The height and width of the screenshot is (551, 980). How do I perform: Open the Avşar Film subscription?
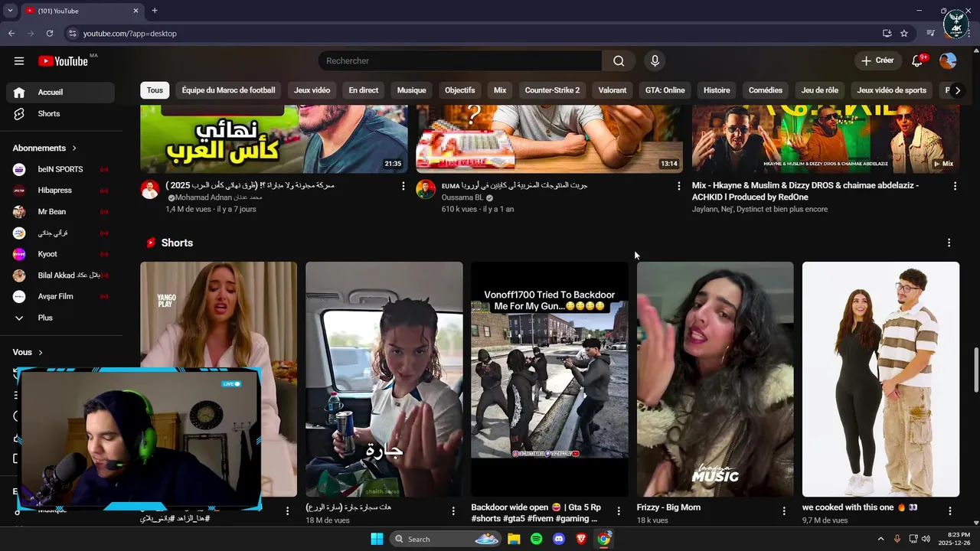tap(60, 297)
